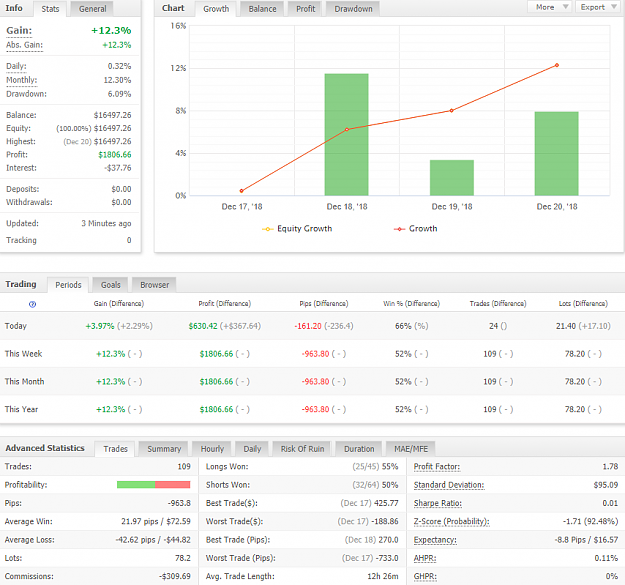Click the Profit (Difference) column header

[225, 304]
